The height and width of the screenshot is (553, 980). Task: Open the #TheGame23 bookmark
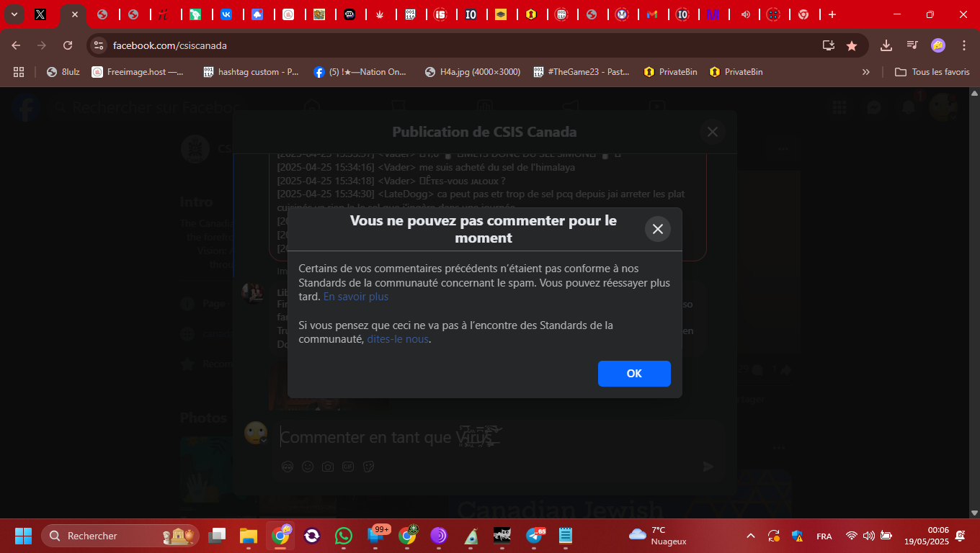tap(582, 72)
